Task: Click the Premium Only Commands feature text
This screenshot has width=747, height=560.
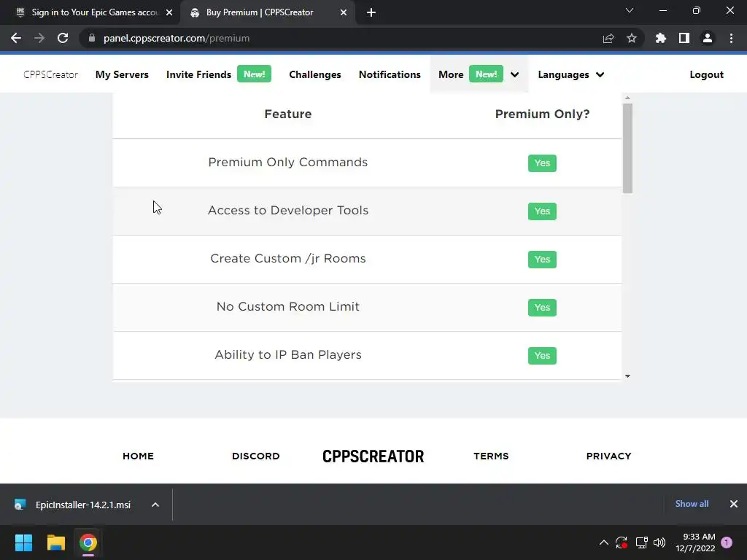Action: pyautogui.click(x=287, y=162)
